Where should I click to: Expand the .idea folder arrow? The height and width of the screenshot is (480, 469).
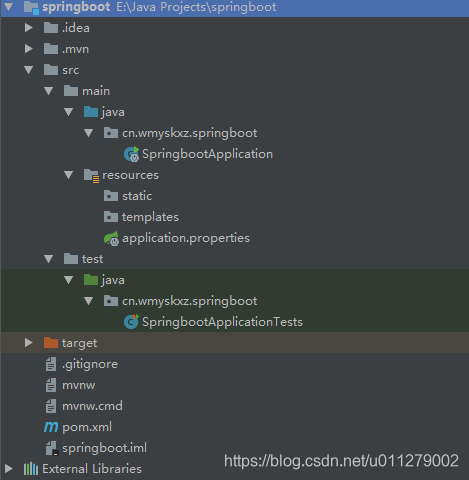tap(29, 28)
